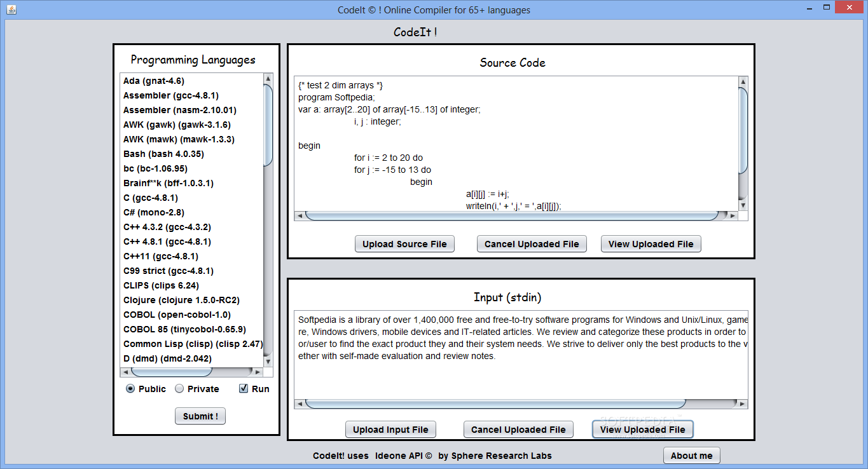Select AWK (mawk) (mawk-1.3.3) language
Image resolution: width=868 pixels, height=469 pixels.
191,139
